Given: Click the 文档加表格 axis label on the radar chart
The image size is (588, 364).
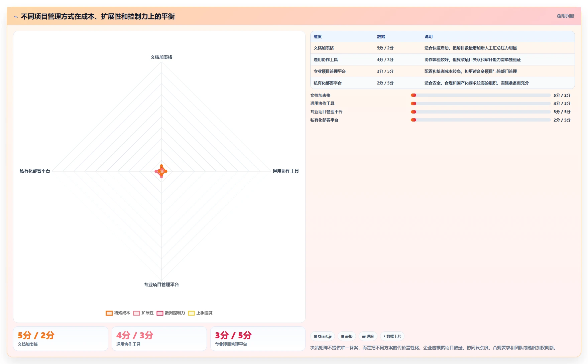Looking at the screenshot, I should point(161,57).
